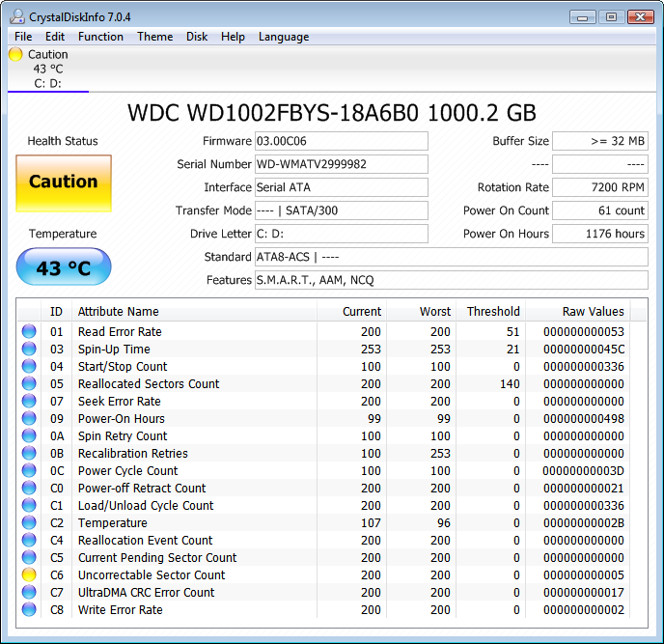Click the status orb for Reallocated Sectors Count
Screen dimensions: 664x644
(29, 384)
